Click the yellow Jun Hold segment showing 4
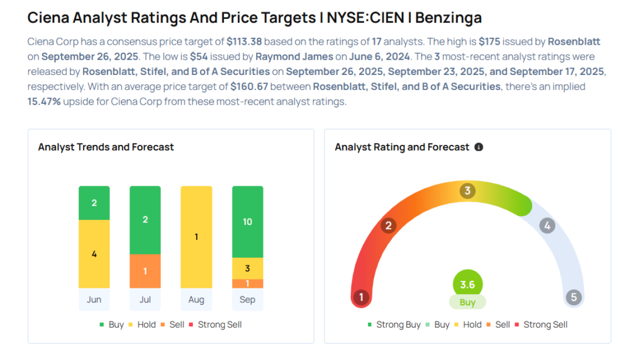644x347 pixels. 94,254
